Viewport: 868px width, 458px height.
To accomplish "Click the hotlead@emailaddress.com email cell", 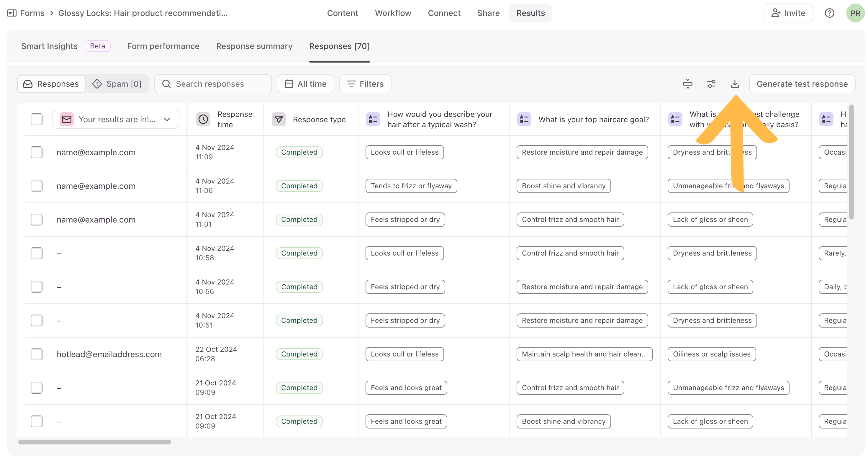I will pyautogui.click(x=109, y=354).
